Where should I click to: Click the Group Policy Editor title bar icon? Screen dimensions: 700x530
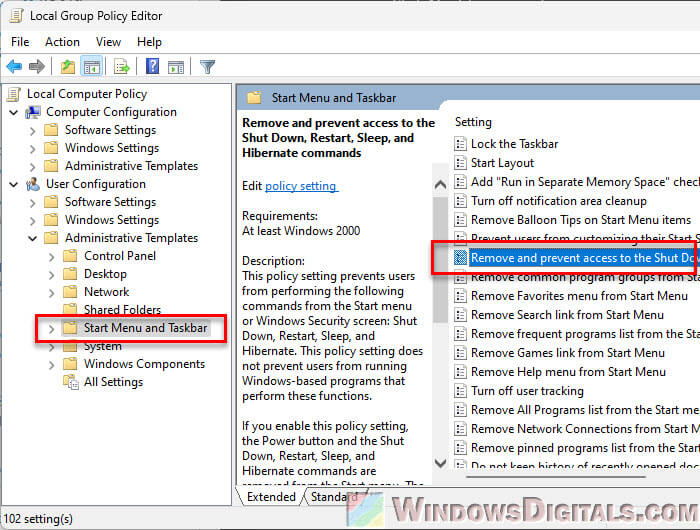[17, 16]
